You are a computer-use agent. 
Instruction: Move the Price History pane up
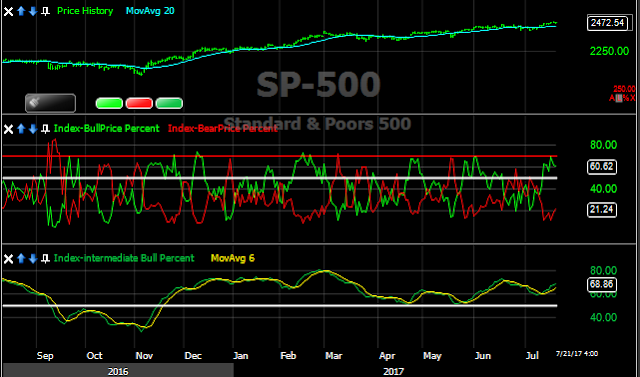(21, 11)
